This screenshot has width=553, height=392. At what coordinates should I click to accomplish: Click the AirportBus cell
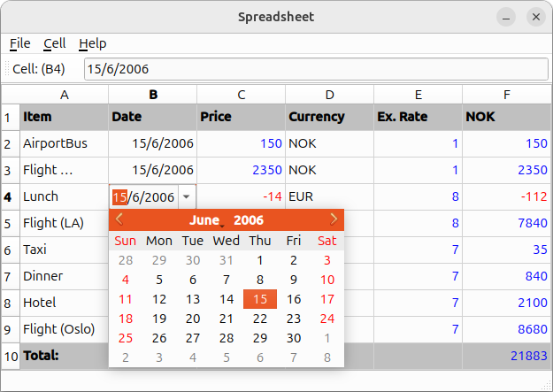point(64,143)
